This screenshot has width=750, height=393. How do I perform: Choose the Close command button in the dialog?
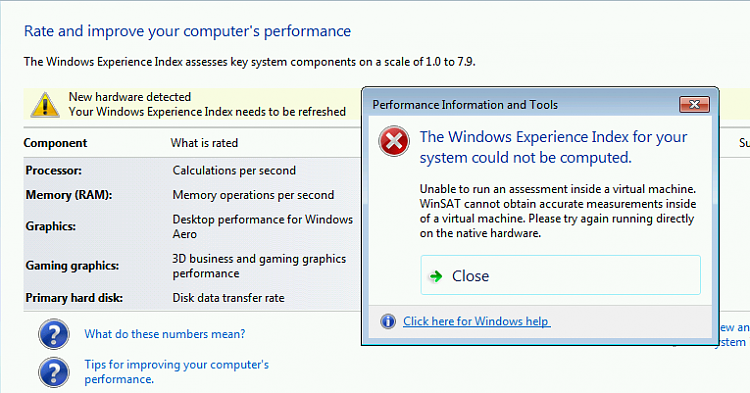click(561, 275)
